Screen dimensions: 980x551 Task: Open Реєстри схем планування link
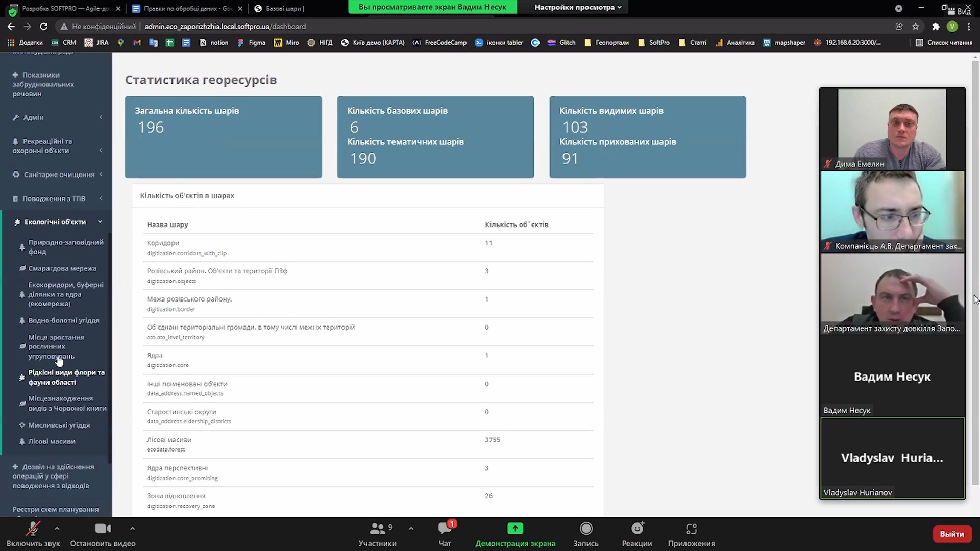pyautogui.click(x=56, y=509)
